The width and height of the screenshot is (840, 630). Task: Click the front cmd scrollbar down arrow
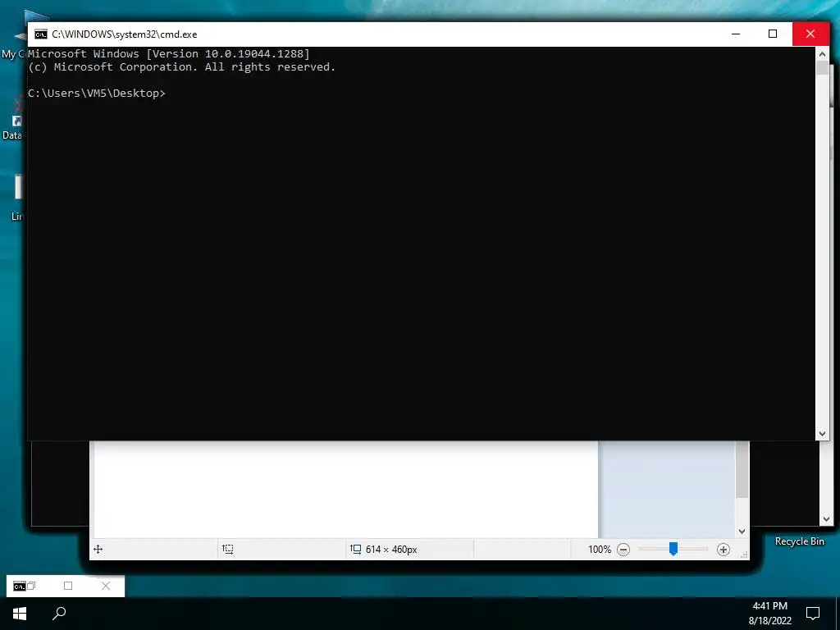pyautogui.click(x=822, y=434)
